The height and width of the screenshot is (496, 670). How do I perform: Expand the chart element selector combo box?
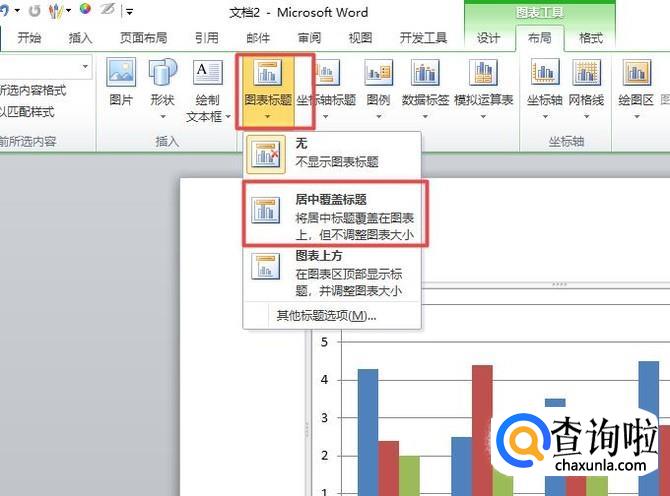point(85,66)
